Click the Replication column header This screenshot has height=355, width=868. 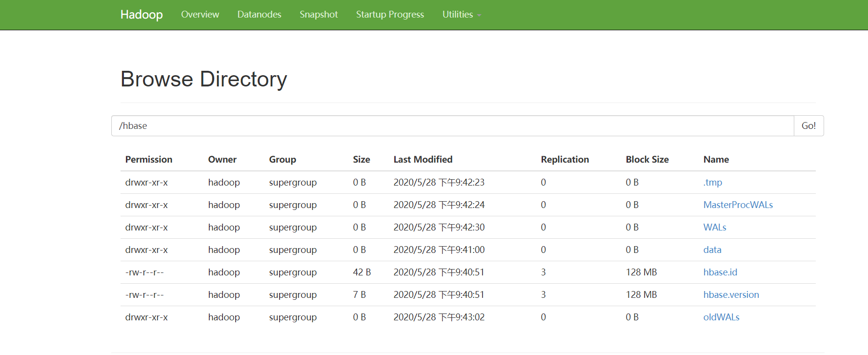[x=565, y=159]
